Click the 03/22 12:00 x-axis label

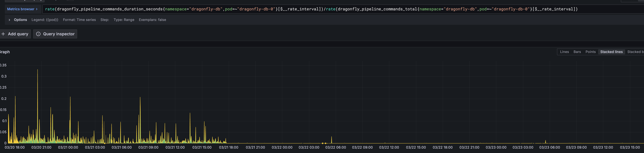(x=389, y=148)
